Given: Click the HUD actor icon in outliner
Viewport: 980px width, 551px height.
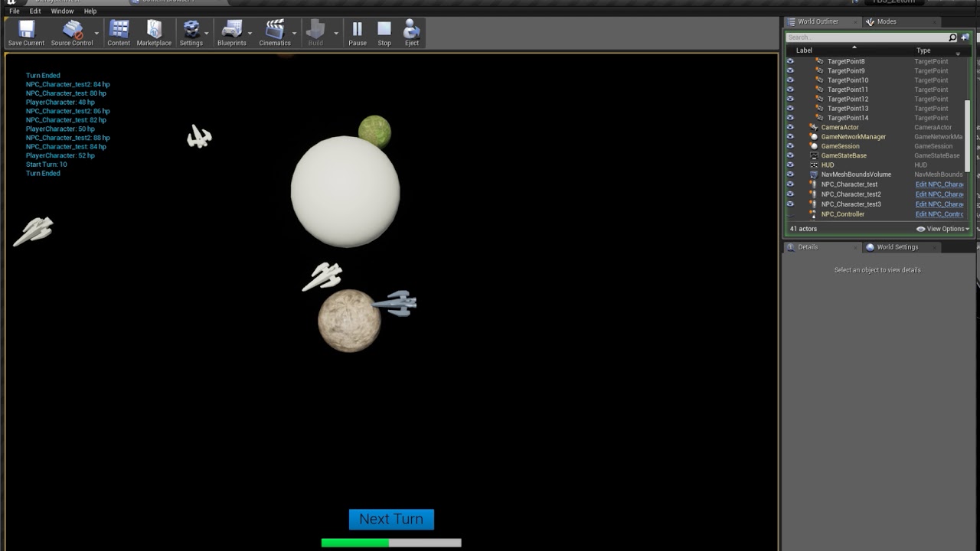Looking at the screenshot, I should point(814,165).
